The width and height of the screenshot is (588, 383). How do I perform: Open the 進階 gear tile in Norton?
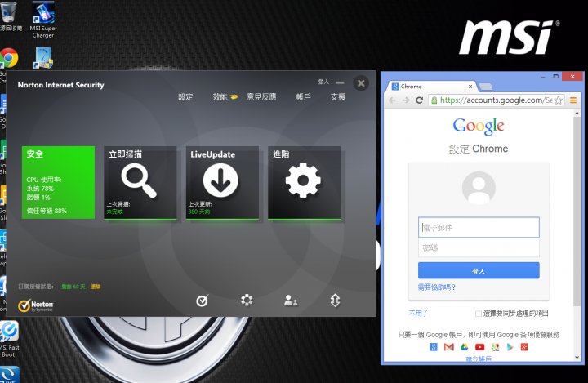304,182
